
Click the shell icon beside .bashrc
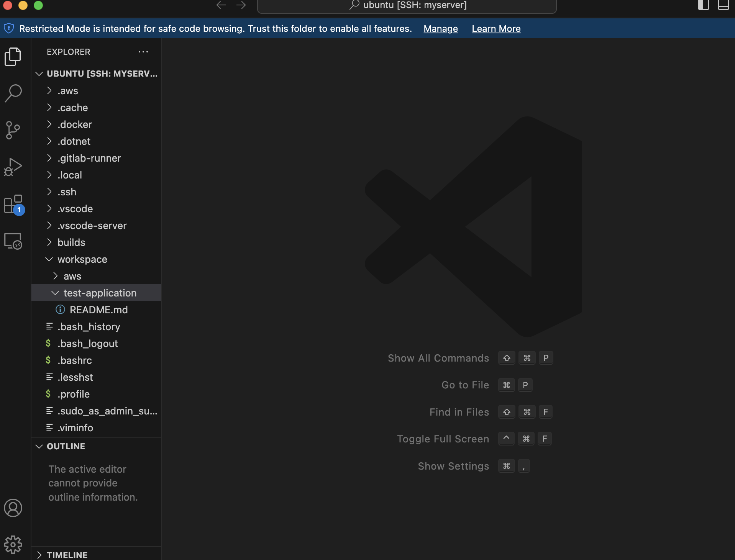click(x=48, y=360)
